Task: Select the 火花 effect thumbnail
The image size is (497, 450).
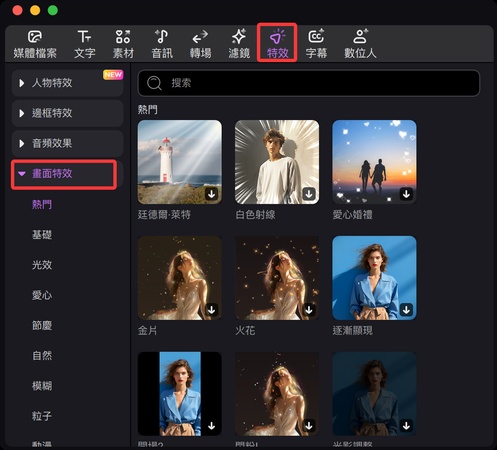Action: [277, 278]
